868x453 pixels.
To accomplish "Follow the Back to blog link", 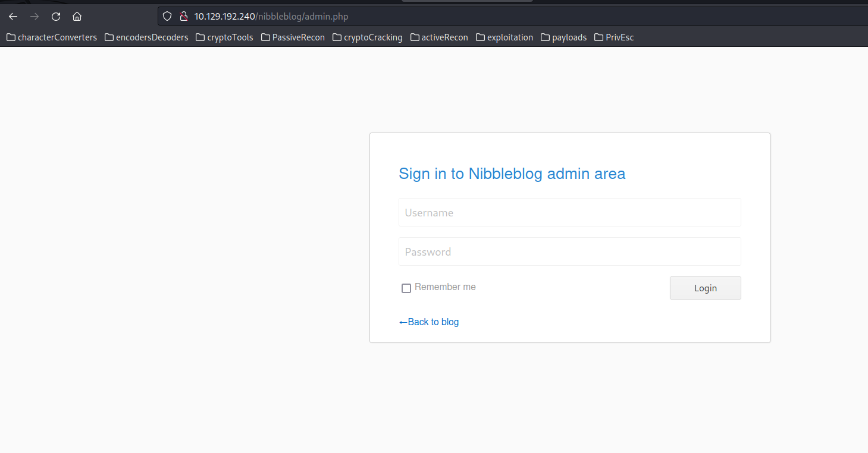I will (x=429, y=322).
